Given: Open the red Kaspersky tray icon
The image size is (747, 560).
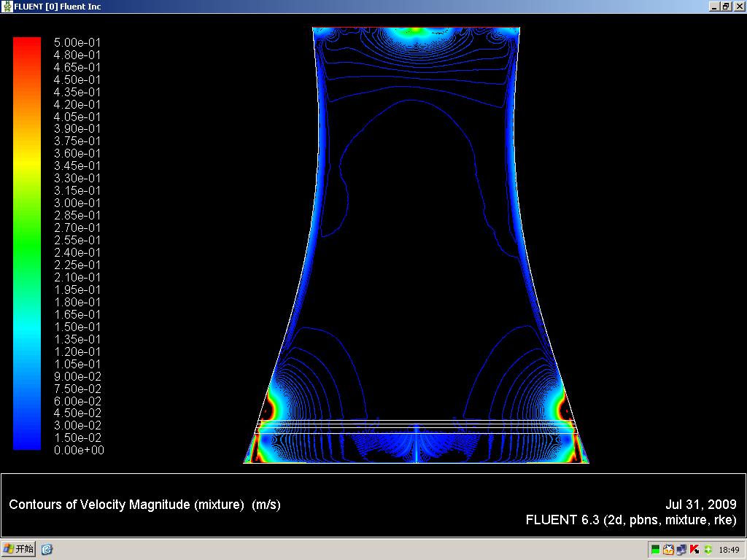Looking at the screenshot, I should (694, 550).
